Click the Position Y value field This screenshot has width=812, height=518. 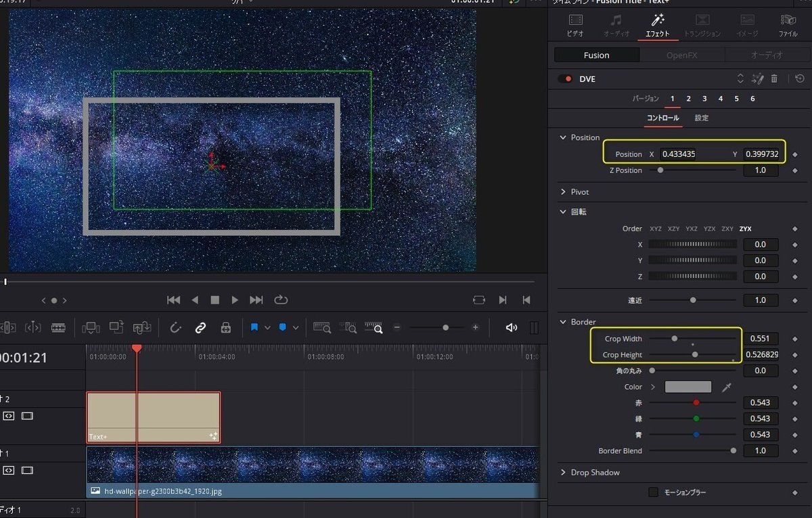click(762, 154)
